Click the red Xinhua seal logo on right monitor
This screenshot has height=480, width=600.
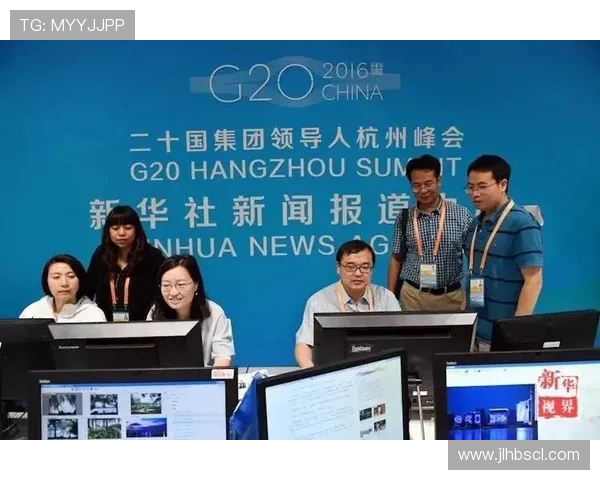[557, 393]
